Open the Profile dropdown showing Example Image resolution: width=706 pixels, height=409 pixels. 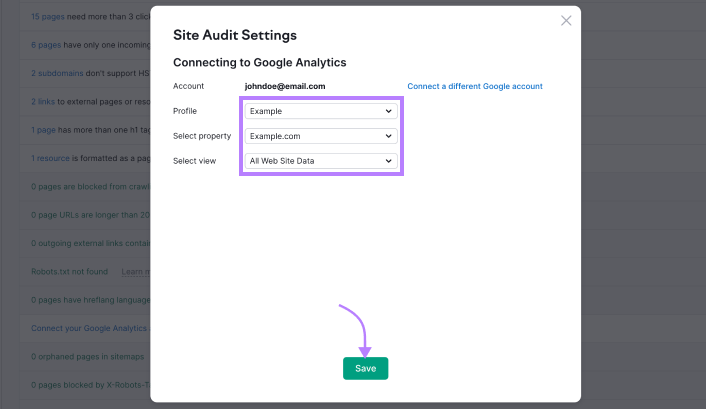pyautogui.click(x=320, y=111)
